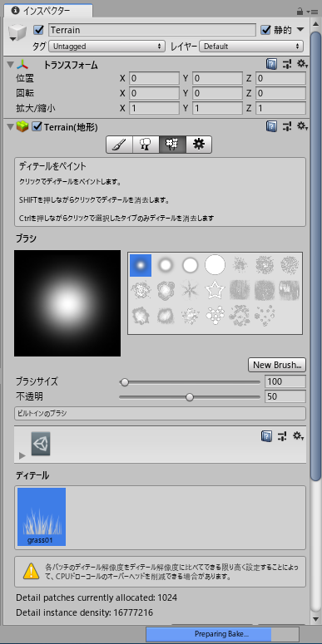Open the Terrain component gear menu
322x644 pixels.
click(303, 126)
